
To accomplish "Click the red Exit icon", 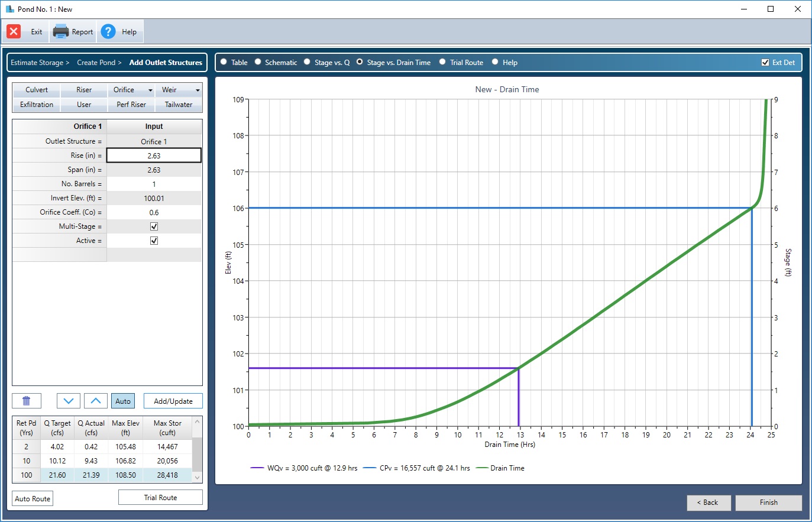I will (x=14, y=32).
